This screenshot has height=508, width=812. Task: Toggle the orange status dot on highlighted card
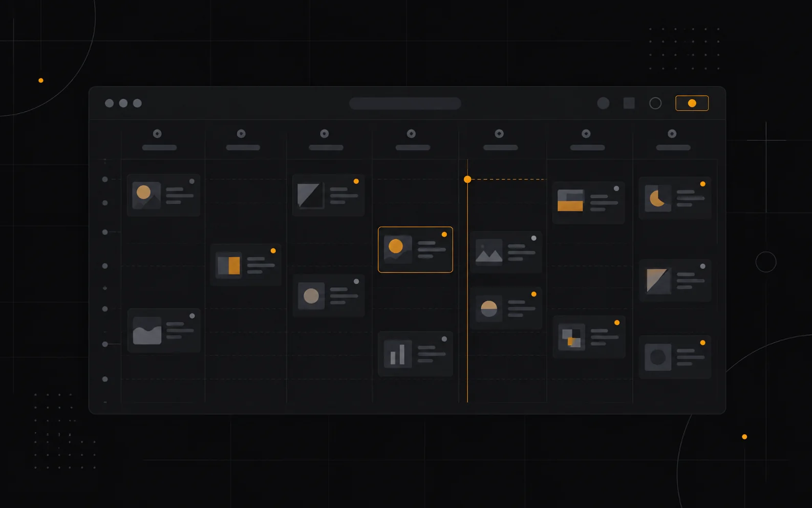pyautogui.click(x=444, y=235)
